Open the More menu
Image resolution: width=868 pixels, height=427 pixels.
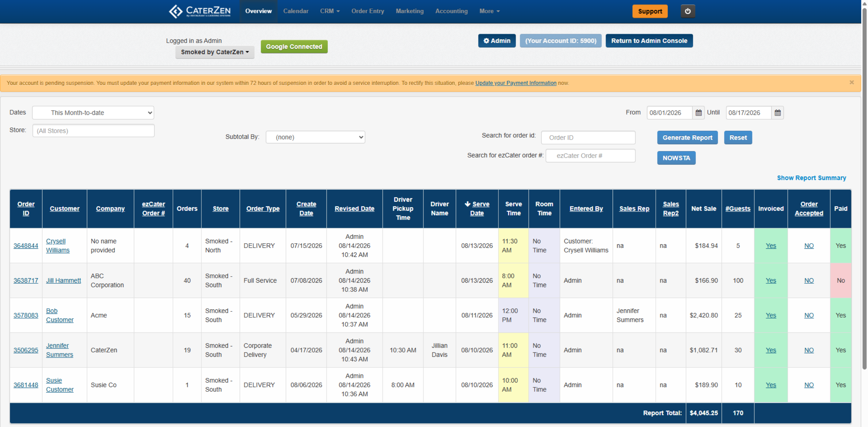(x=489, y=11)
